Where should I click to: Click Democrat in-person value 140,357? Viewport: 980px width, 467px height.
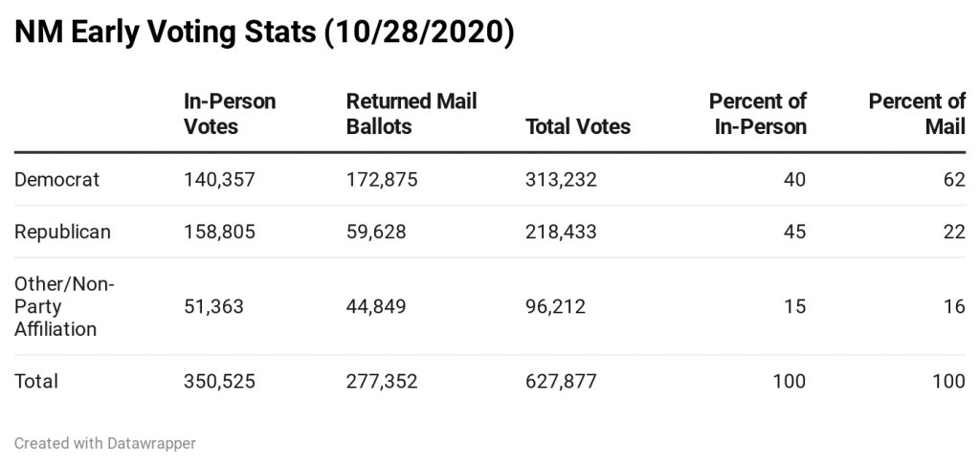pyautogui.click(x=219, y=180)
